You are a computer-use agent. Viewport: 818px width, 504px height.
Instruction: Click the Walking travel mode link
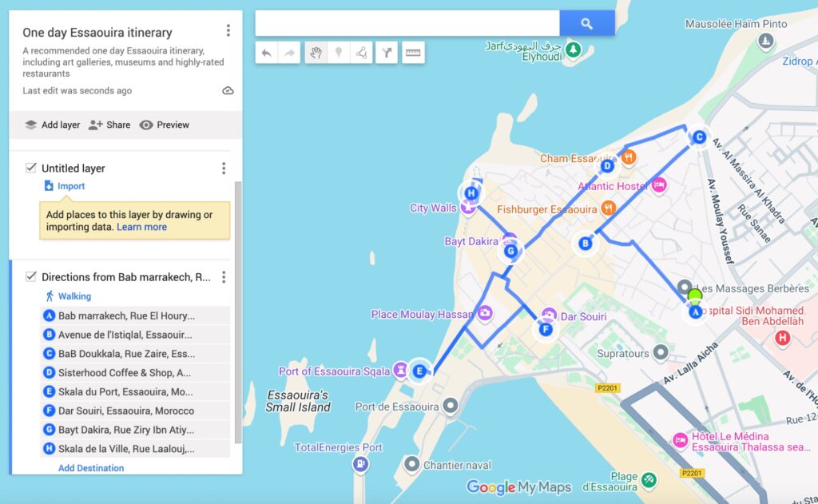point(69,296)
